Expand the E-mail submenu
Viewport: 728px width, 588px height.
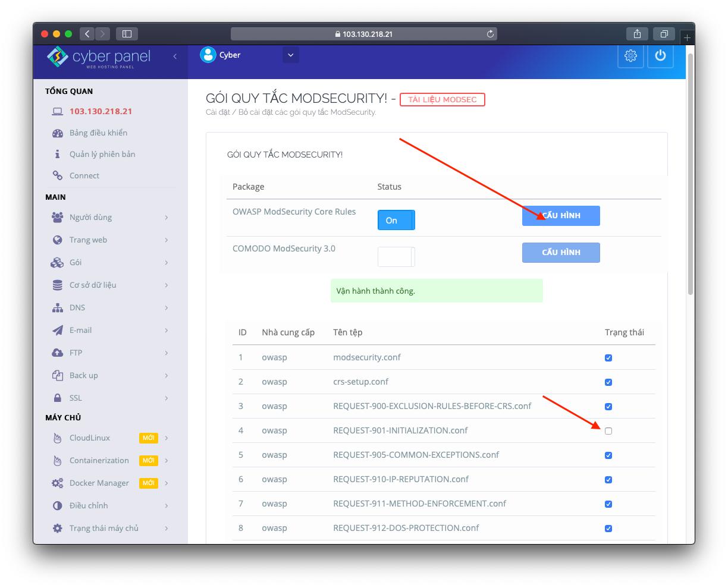pyautogui.click(x=167, y=331)
